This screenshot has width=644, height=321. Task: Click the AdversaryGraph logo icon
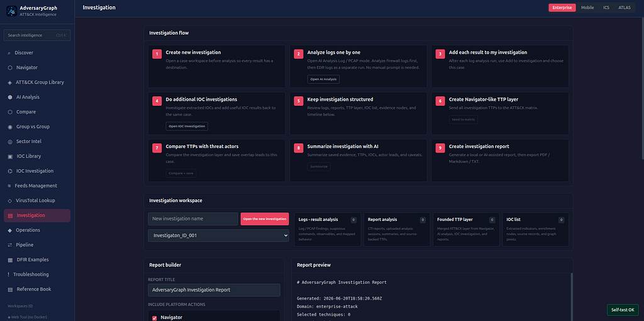[11, 11]
